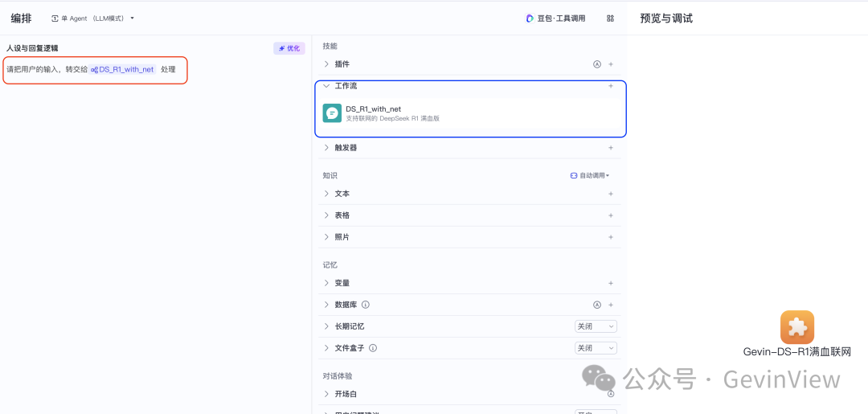
Task: Open the 自动调用 knowledge call dropdown
Action: [590, 175]
